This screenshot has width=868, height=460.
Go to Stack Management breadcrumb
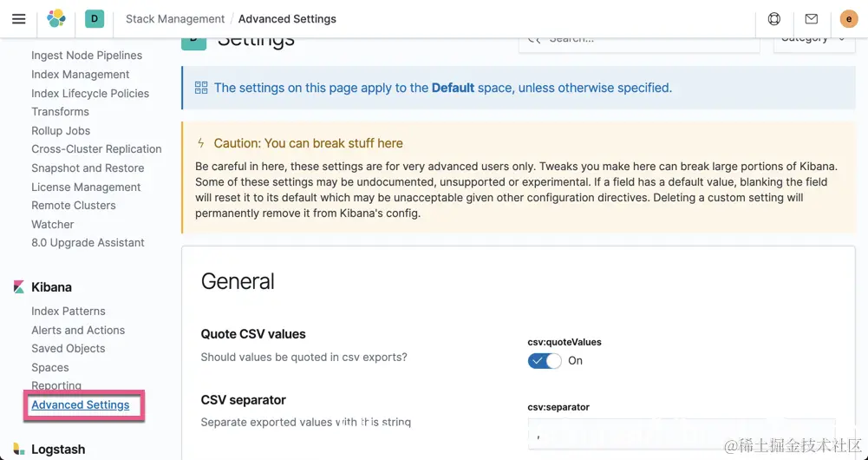pyautogui.click(x=175, y=19)
